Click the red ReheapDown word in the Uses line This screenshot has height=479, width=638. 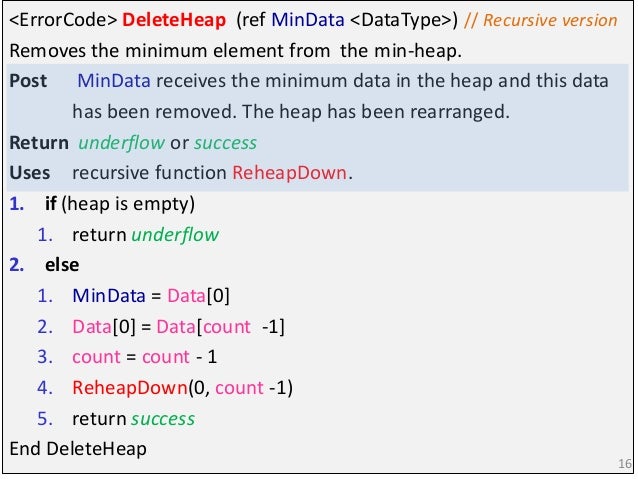tap(289, 173)
